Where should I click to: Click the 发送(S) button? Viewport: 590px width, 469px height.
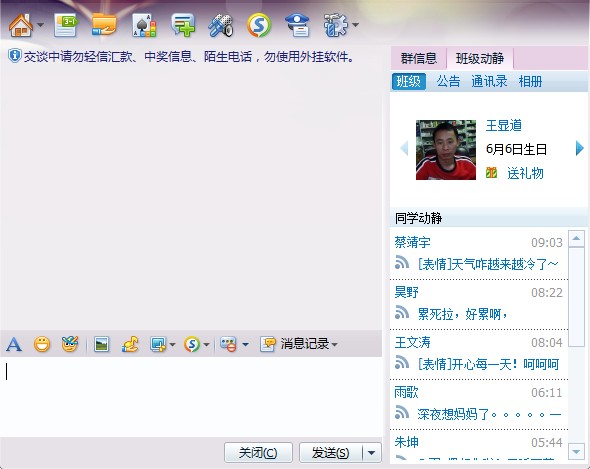331,452
